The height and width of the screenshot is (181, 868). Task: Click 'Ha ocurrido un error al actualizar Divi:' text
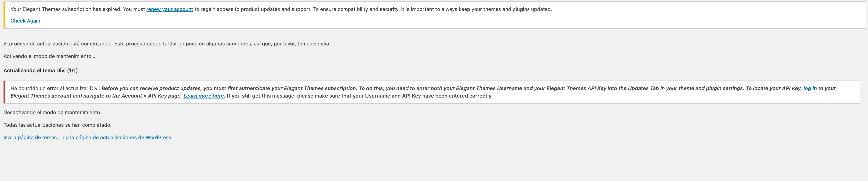pyautogui.click(x=55, y=88)
